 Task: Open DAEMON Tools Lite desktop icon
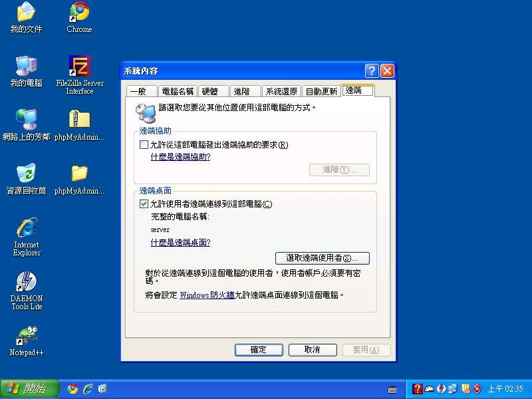(27, 283)
